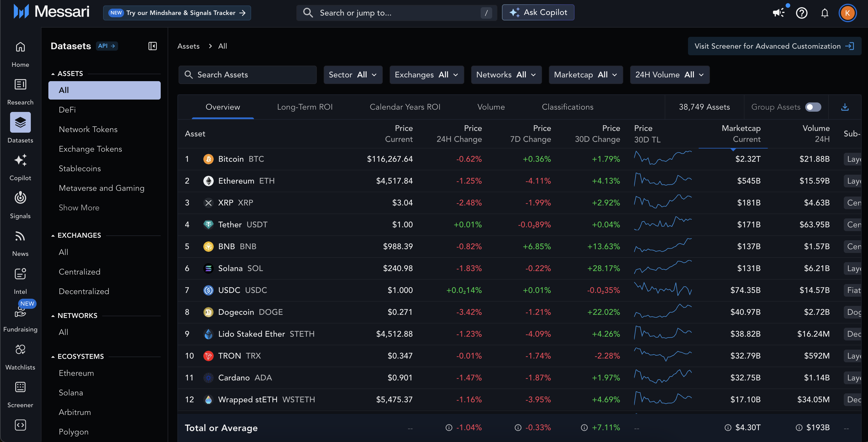Click the Messari logo

coord(51,12)
